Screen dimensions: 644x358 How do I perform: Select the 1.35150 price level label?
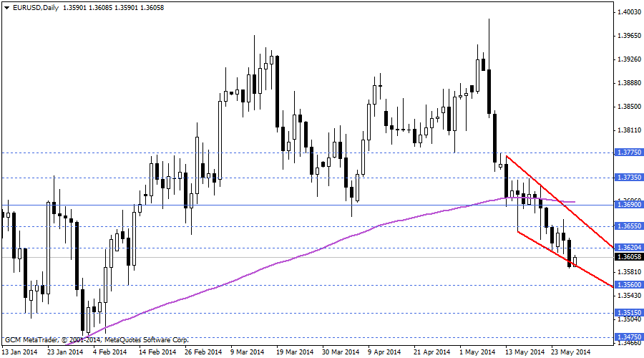click(629, 313)
